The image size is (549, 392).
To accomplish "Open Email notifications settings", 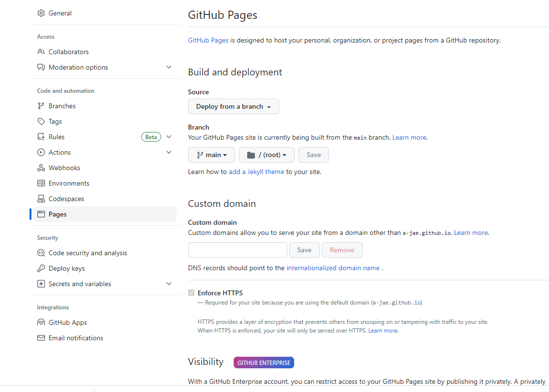I will click(x=104, y=338).
